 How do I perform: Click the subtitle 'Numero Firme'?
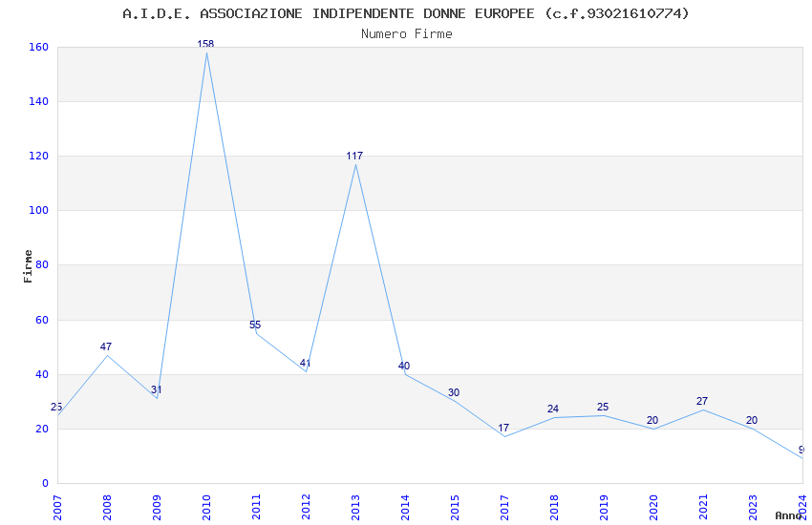tap(407, 33)
